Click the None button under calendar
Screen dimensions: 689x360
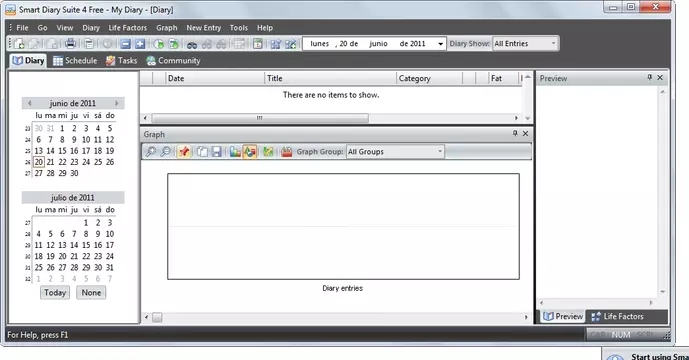(x=91, y=293)
